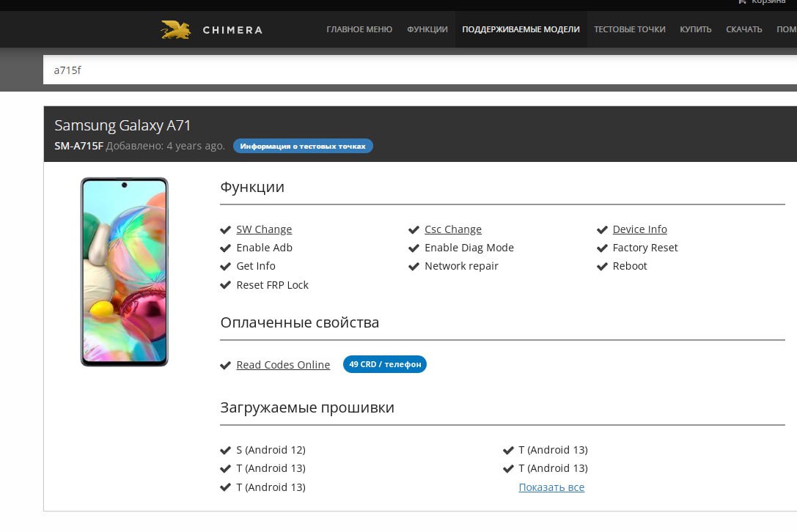Screen dimensions: 797x532
Task: Click the checkmark icon beside Read Codes Online
Action: (225, 366)
